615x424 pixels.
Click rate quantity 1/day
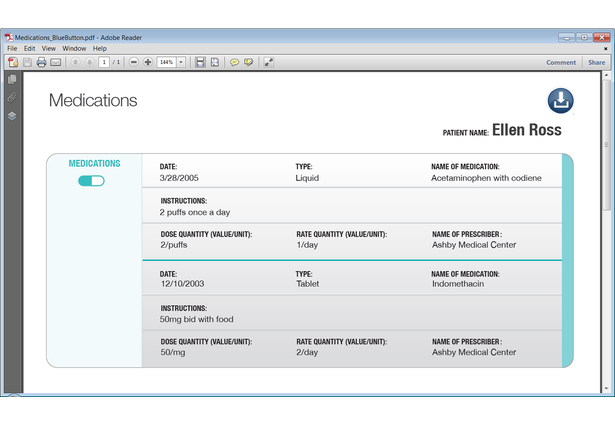point(307,245)
